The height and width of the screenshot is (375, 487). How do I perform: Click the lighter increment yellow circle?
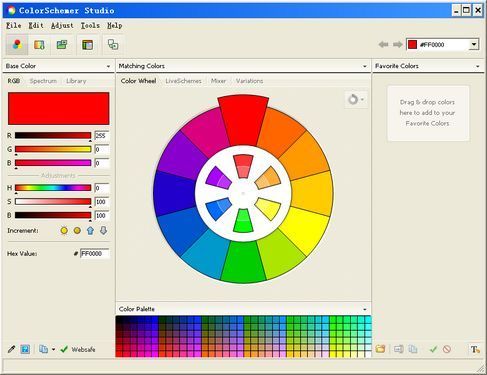click(64, 230)
